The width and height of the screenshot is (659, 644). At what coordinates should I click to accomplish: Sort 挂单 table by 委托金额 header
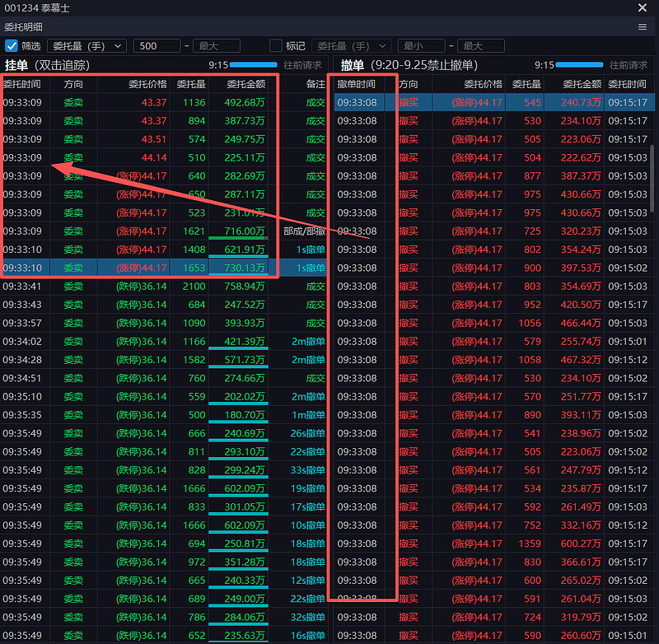pos(246,84)
